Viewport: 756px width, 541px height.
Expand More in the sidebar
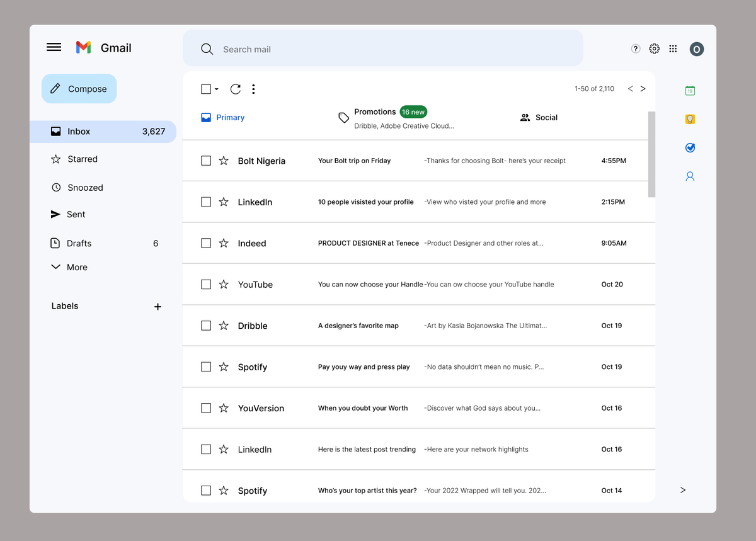click(x=69, y=267)
